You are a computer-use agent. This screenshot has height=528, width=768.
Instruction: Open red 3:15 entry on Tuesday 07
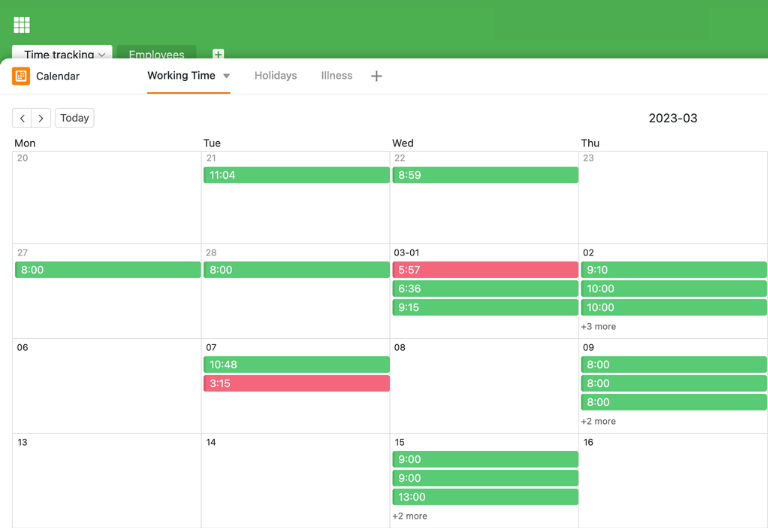(x=296, y=384)
